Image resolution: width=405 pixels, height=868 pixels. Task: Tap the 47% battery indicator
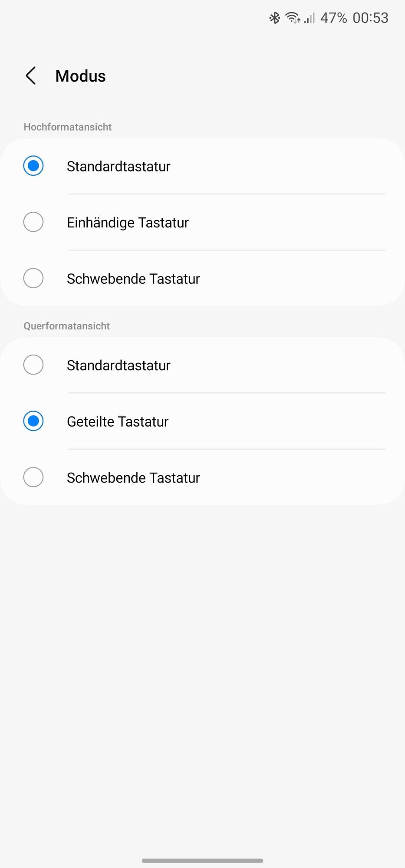tap(333, 18)
